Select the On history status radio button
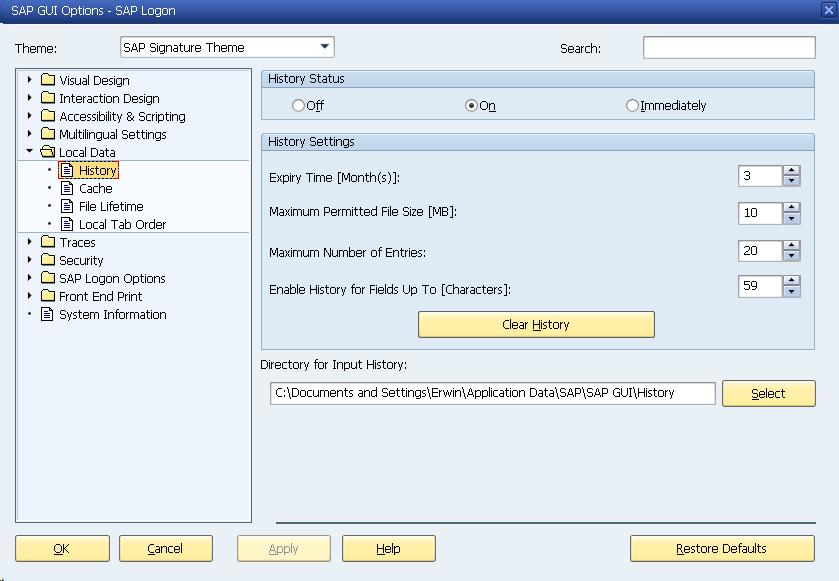 click(x=471, y=105)
